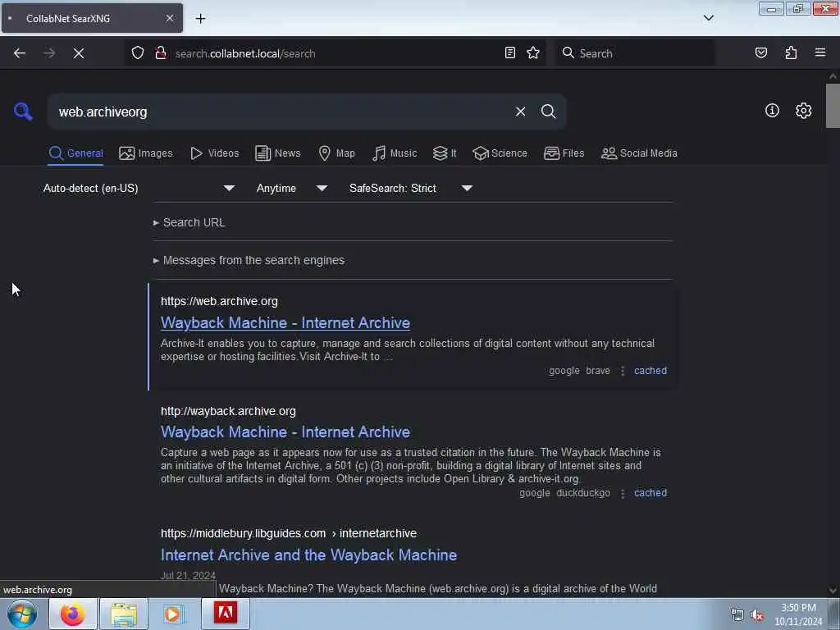This screenshot has height=630, width=840.
Task: Click the network tray icon
Action: (x=737, y=615)
